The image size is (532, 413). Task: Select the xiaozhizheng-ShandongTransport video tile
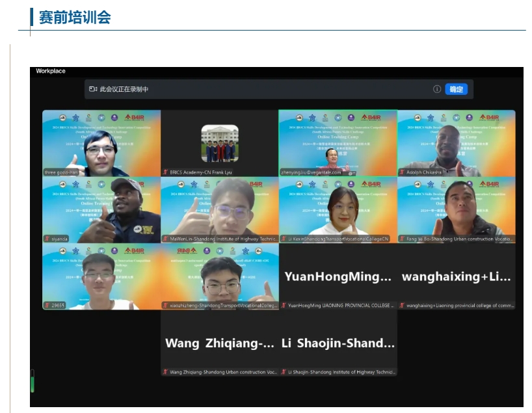[219, 276]
